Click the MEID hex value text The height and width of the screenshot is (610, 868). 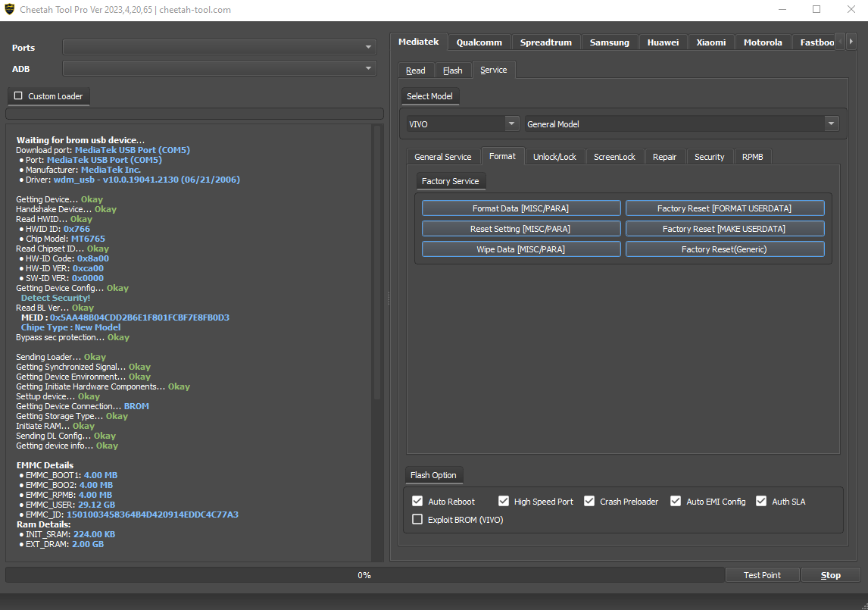point(139,318)
